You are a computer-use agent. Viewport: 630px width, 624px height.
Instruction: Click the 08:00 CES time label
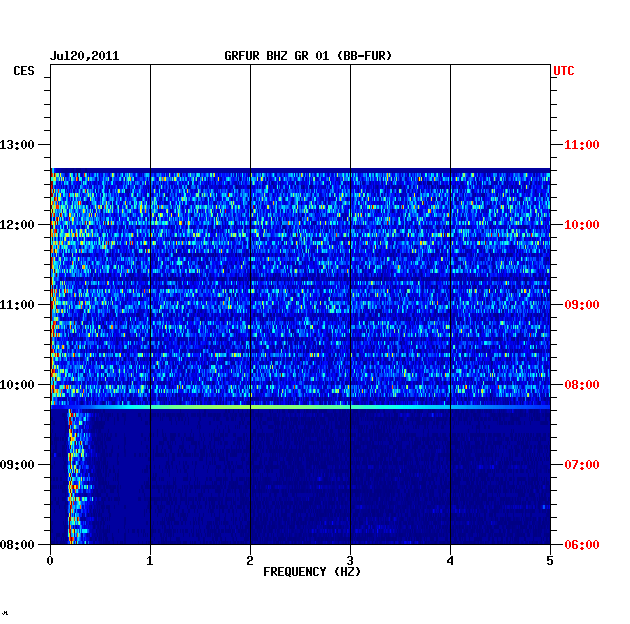[17, 544]
